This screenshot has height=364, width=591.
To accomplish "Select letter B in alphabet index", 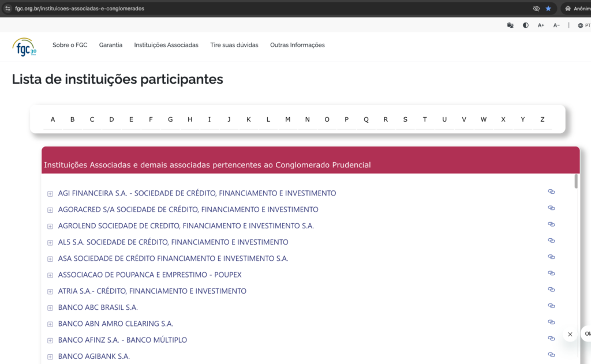I will [72, 119].
